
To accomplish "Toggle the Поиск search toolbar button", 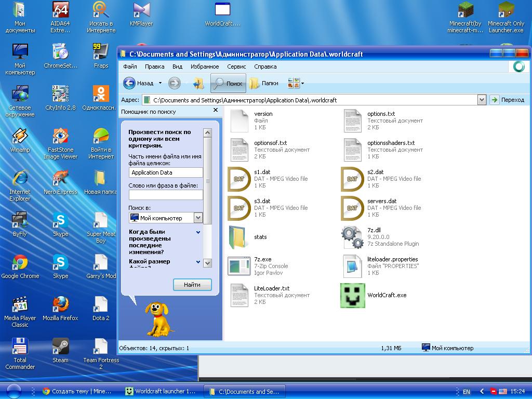I will (228, 83).
